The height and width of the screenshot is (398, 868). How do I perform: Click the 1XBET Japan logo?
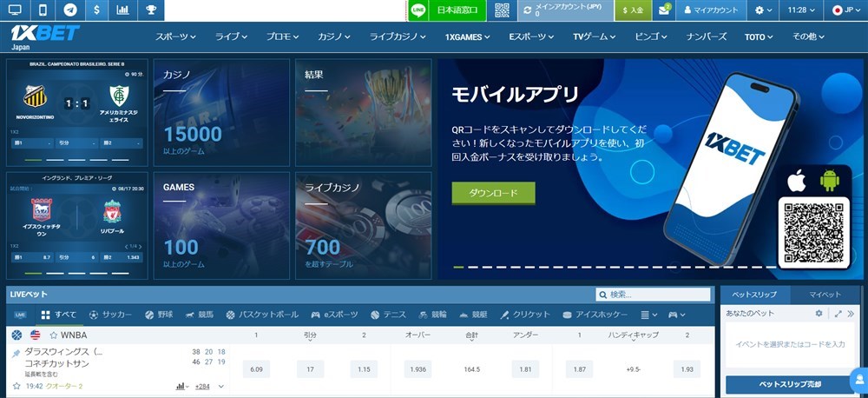pyautogui.click(x=45, y=37)
